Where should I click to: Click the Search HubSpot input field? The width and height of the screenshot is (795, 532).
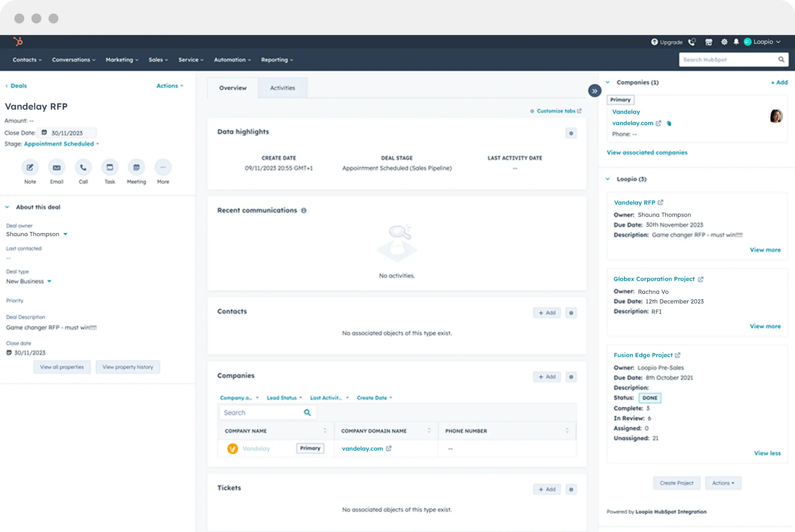[727, 60]
